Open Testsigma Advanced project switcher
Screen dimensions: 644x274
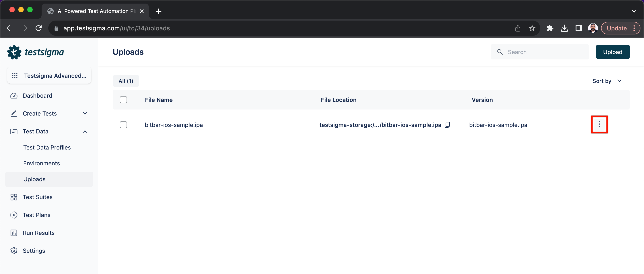[49, 76]
